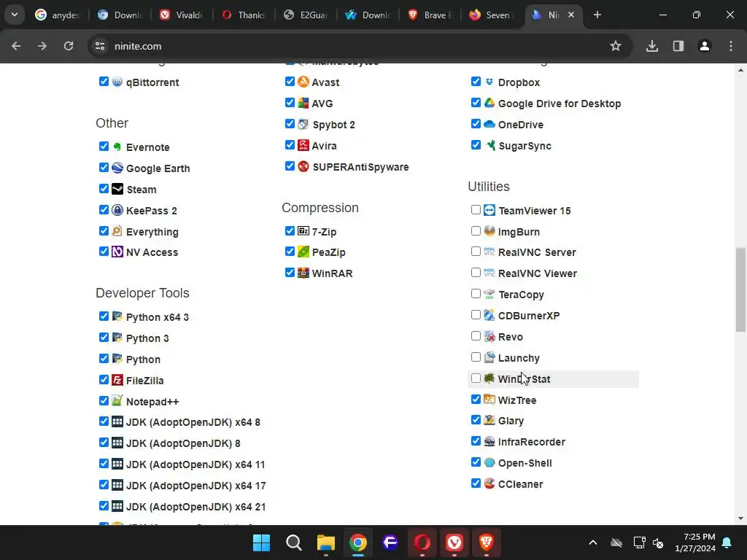Open Chrome downloads icon
This screenshot has width=747, height=560.
652,46
